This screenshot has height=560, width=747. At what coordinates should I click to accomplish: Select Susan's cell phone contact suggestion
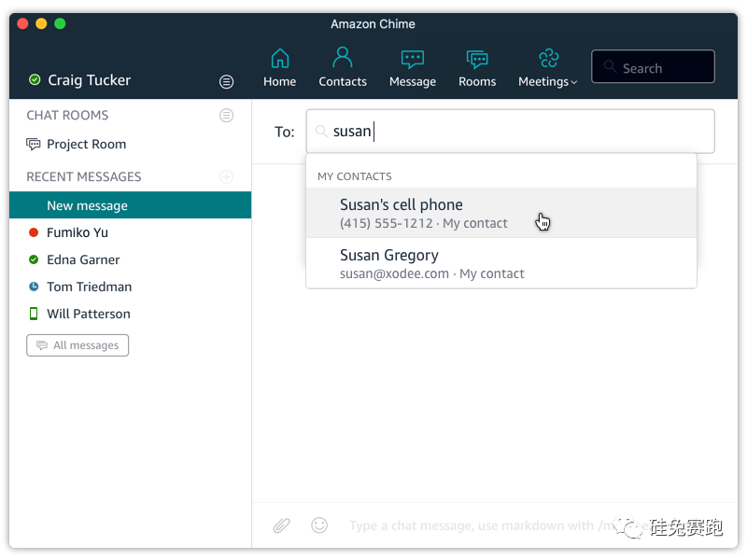501,213
